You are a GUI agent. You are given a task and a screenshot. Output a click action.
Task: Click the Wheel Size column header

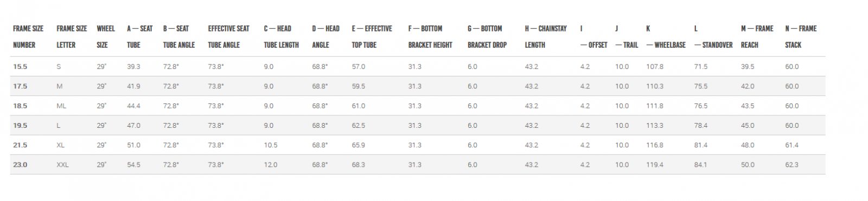tap(106, 37)
